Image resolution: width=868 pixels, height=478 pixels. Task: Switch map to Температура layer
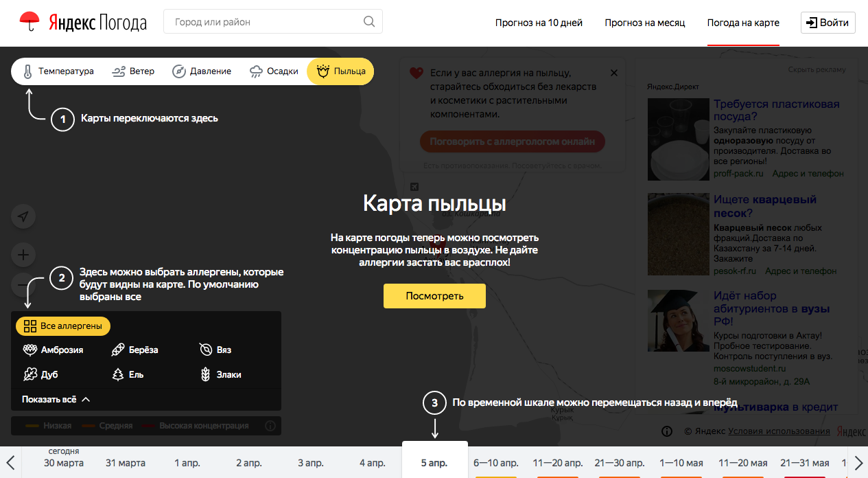click(58, 71)
